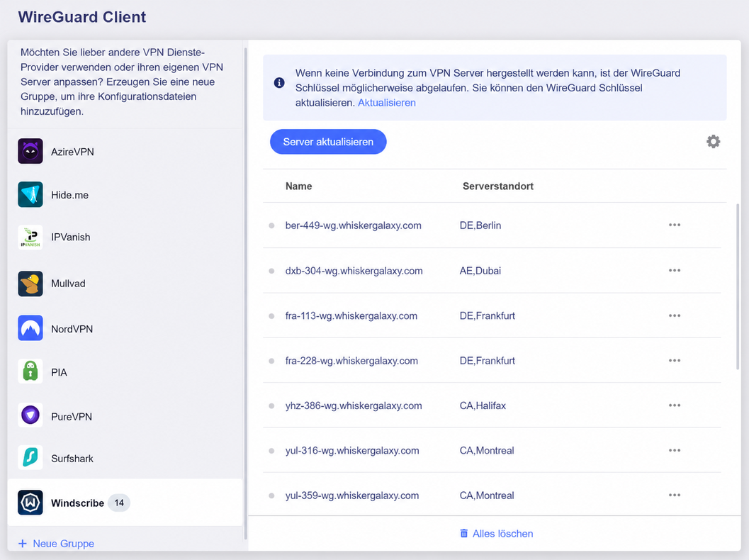This screenshot has height=560, width=749.
Task: Open more options for yul-316-wg server
Action: (675, 450)
